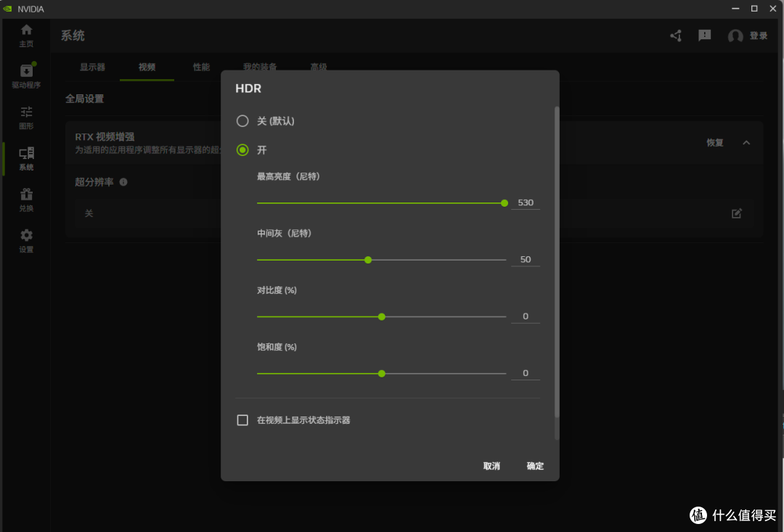Screen dimensions: 784x532
Task: Open the 图形 graphics settings icon
Action: [27, 112]
